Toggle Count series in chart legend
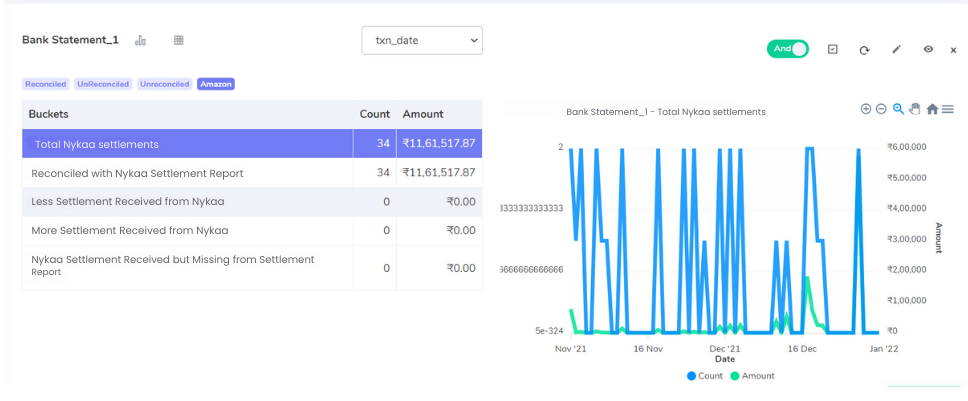The image size is (968, 401). click(704, 376)
